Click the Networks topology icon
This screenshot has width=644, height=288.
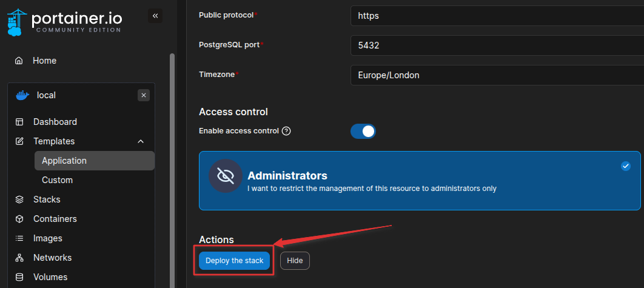[x=19, y=258]
